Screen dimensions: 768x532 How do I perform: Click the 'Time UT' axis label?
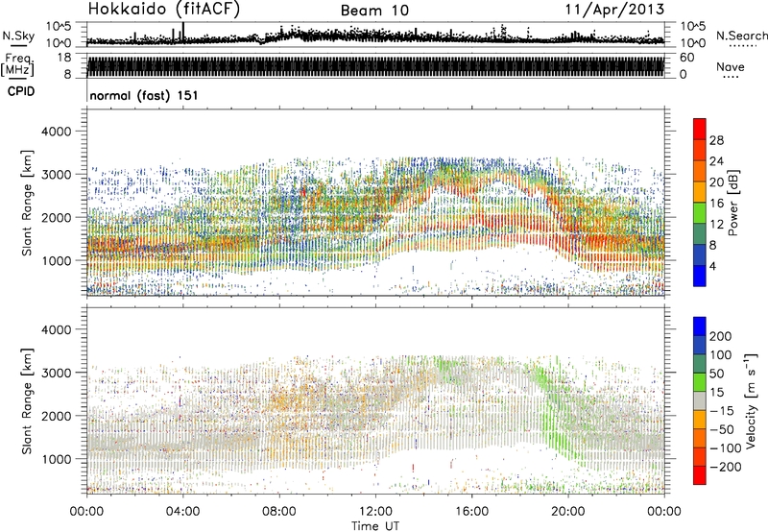[x=375, y=526]
